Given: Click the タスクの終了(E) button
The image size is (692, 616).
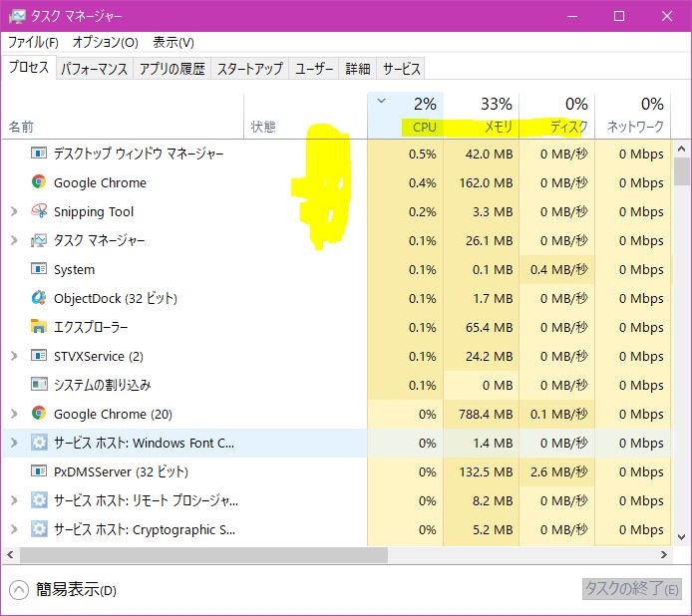Looking at the screenshot, I should (631, 589).
